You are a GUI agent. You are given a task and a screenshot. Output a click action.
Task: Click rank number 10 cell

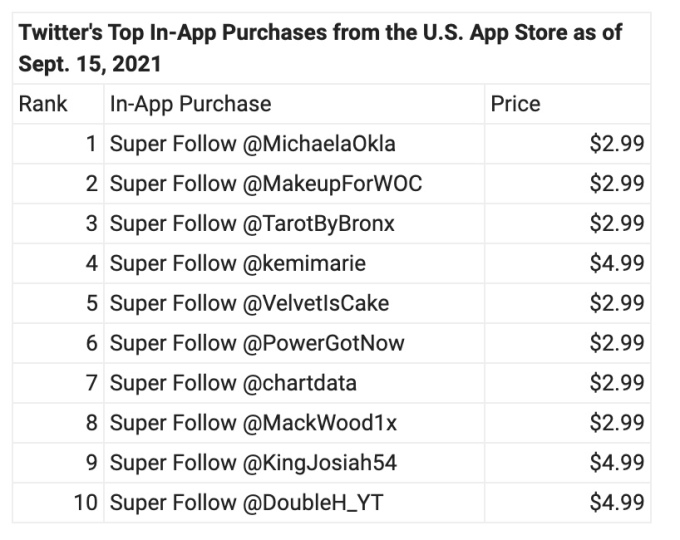pyautogui.click(x=85, y=503)
